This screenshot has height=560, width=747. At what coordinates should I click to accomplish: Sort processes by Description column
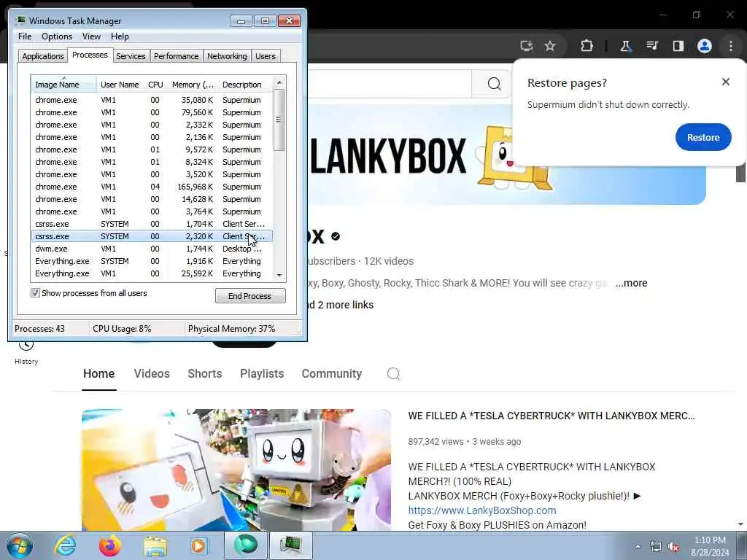pyautogui.click(x=245, y=85)
